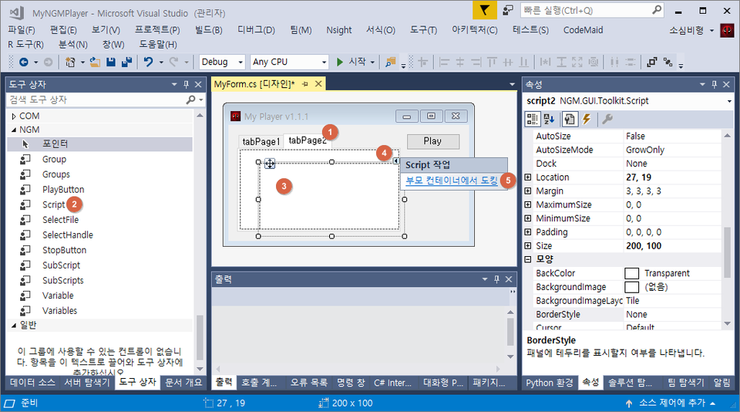Viewport: 740px width, 412px height.
Task: Click the 부모 컨테이너에서 도킹 link
Action: pyautogui.click(x=452, y=180)
